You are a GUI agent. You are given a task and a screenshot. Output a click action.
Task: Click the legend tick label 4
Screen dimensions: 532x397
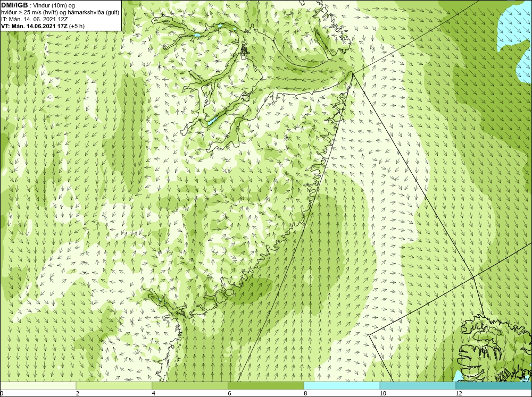coord(154,393)
